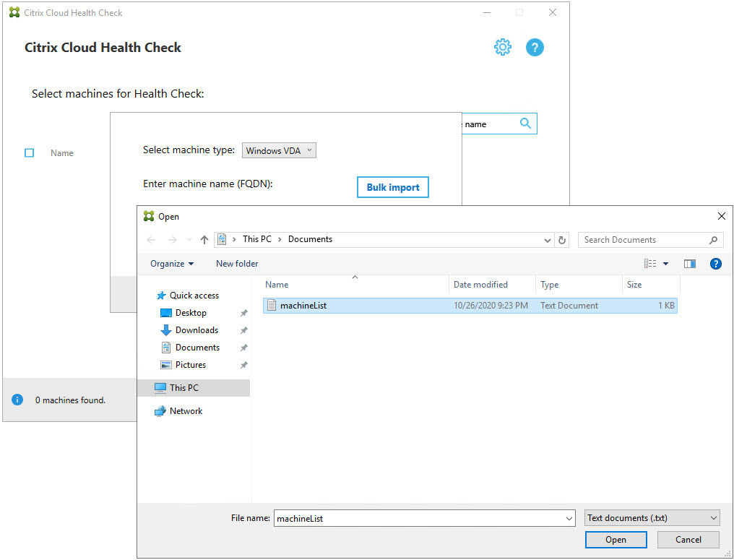Click the Open button
This screenshot has height=560, width=734.
pos(616,539)
